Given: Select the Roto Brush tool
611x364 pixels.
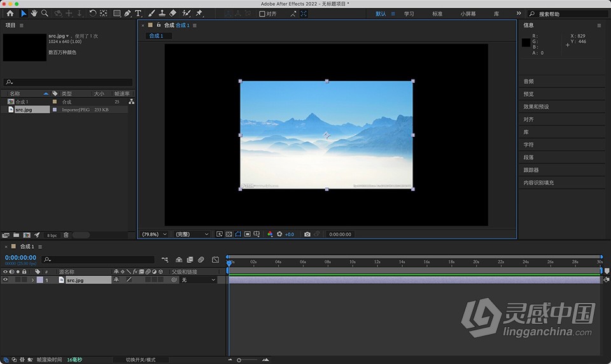Looking at the screenshot, I should [186, 13].
